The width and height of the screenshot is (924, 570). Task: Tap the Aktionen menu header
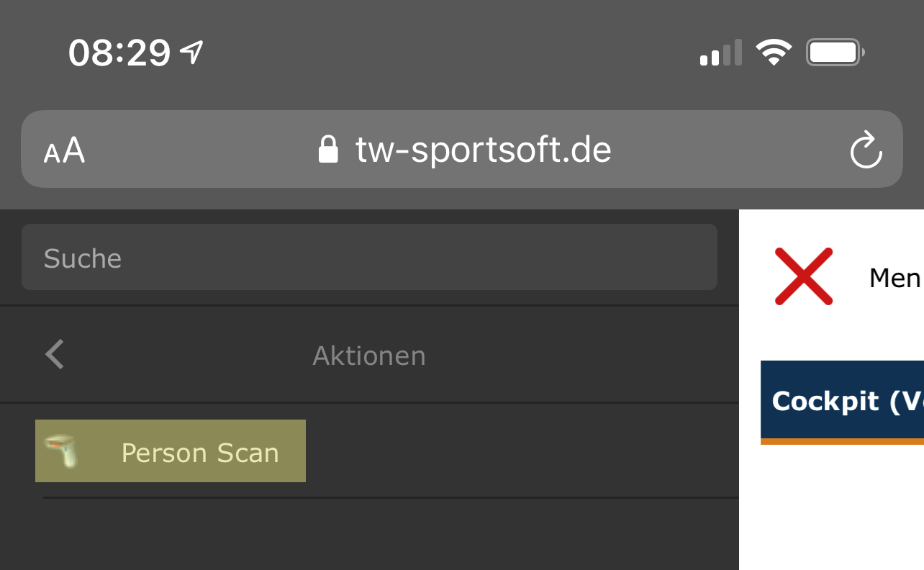(x=369, y=356)
